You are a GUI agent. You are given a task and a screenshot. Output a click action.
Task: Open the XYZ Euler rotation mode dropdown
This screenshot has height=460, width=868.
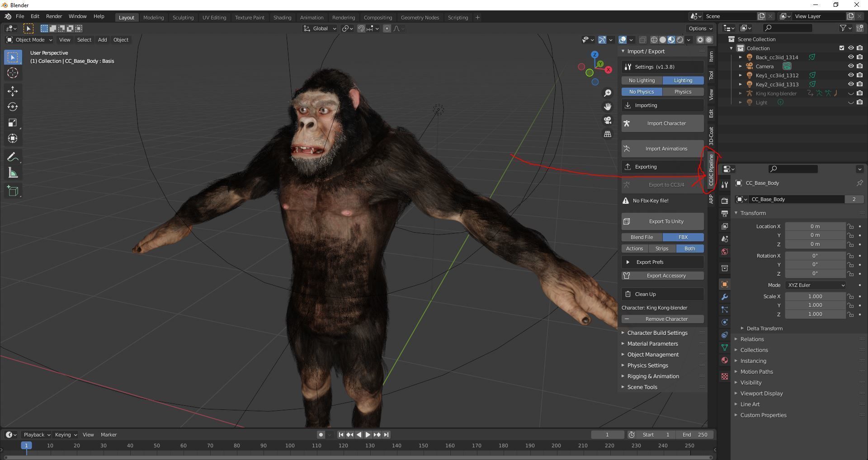point(815,285)
